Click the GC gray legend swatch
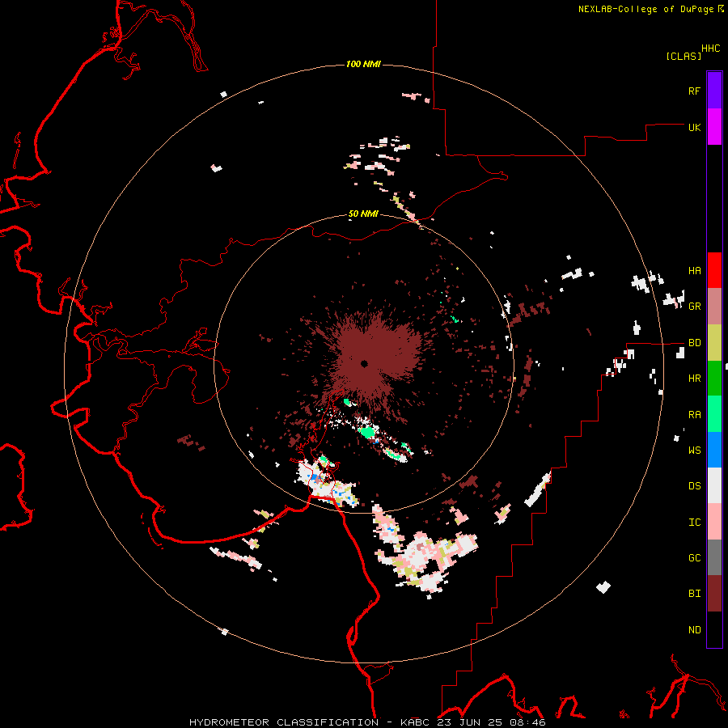The width and height of the screenshot is (728, 728). pyautogui.click(x=714, y=557)
